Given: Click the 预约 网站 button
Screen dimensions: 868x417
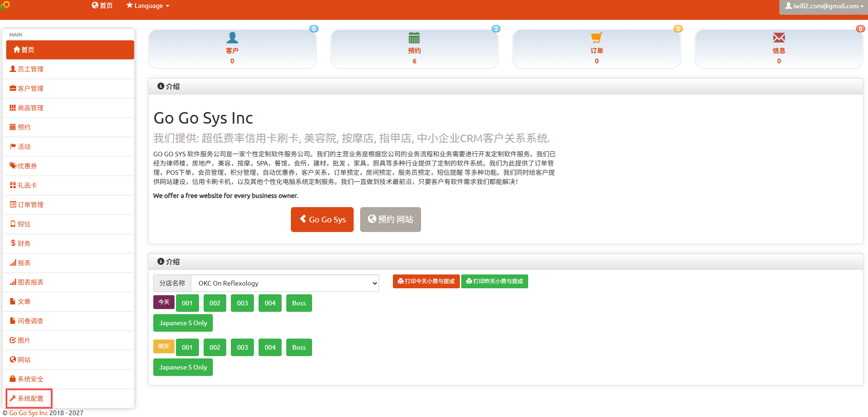Looking at the screenshot, I should point(391,220).
